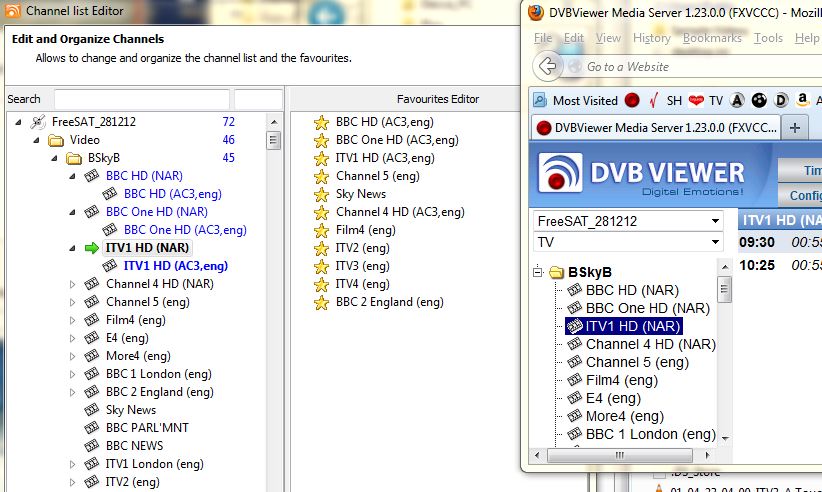Select ITV1 HD (NAR) in Media Server tree
Image resolution: width=822 pixels, height=492 pixels.
(x=633, y=326)
